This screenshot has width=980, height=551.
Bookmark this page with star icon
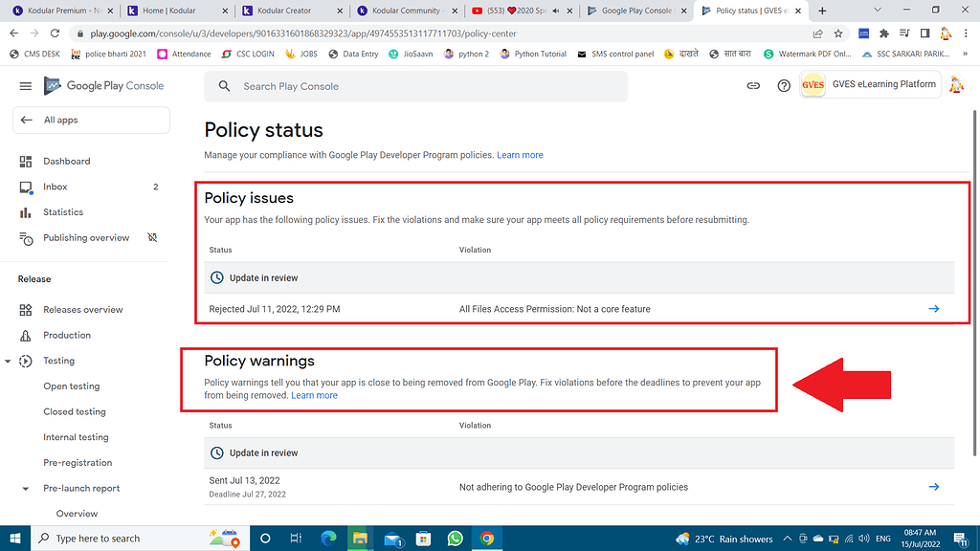pyautogui.click(x=838, y=33)
